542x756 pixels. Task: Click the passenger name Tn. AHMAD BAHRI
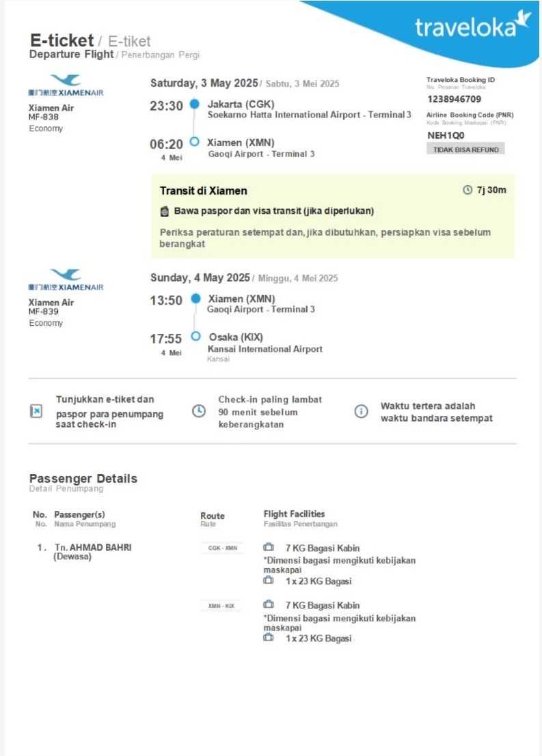click(92, 548)
